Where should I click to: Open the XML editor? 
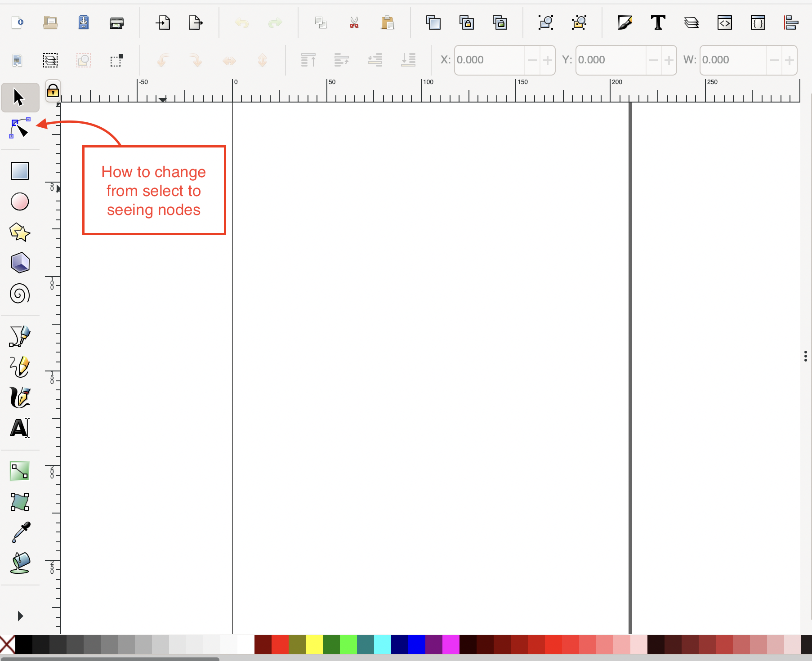724,22
